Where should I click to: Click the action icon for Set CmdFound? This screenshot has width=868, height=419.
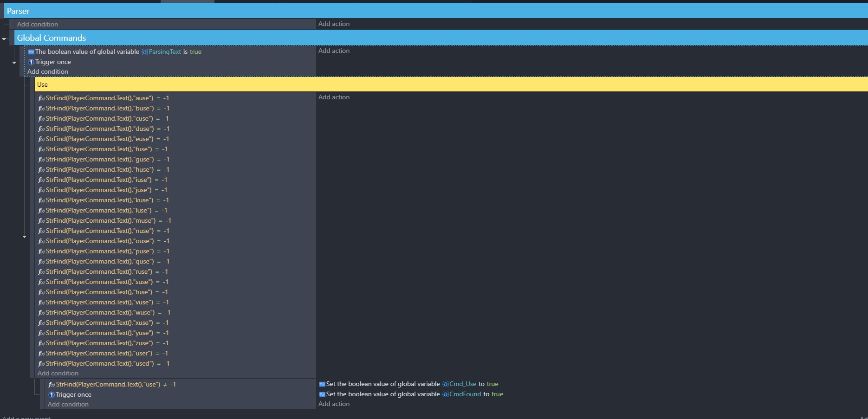322,394
